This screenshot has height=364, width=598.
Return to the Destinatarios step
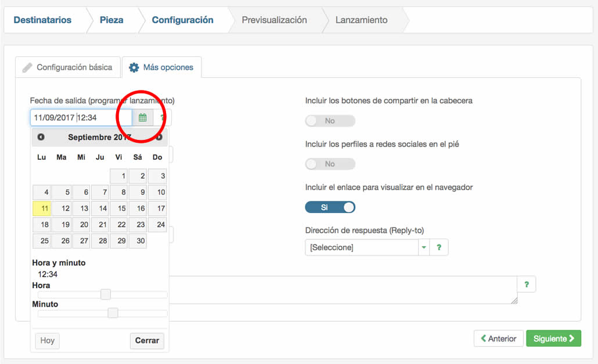coord(43,20)
